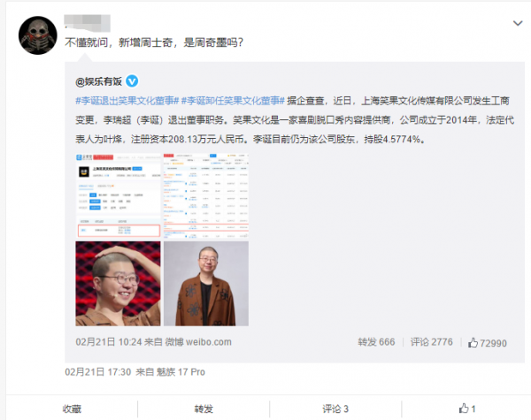Click the repost timestamp 02月21日 17:30
The height and width of the screenshot is (420, 531).
(98, 372)
